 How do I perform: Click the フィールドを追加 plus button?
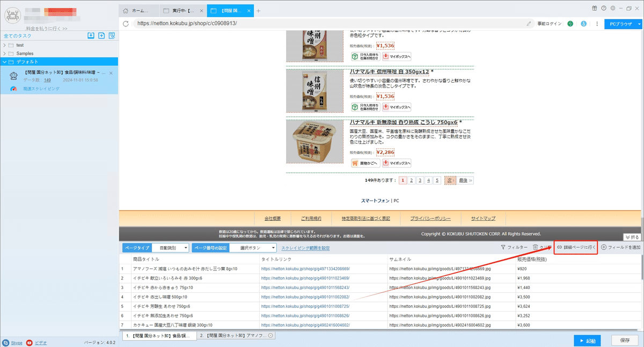coord(620,247)
